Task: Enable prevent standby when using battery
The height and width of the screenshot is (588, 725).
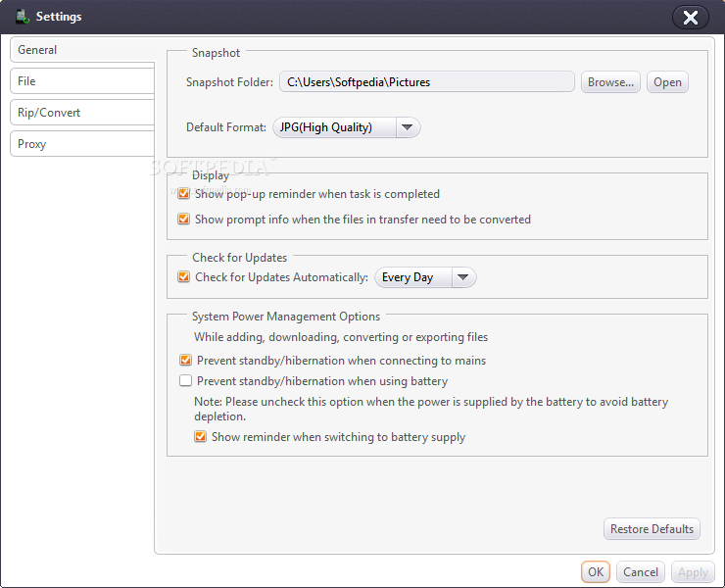Action: click(185, 381)
